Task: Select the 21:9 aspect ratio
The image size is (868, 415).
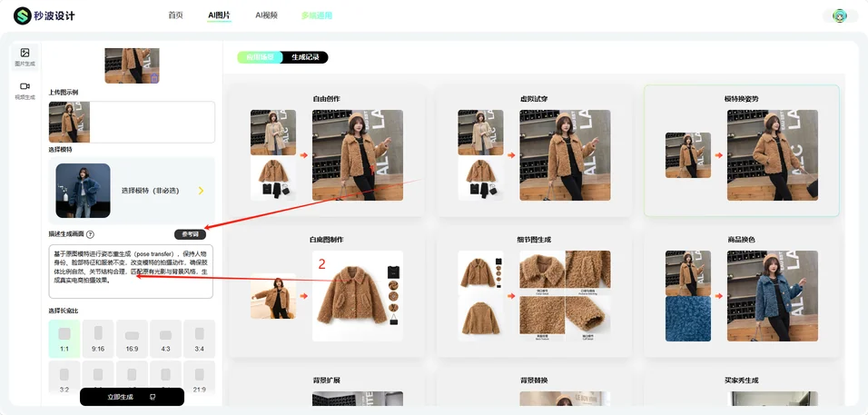Action: 199,378
